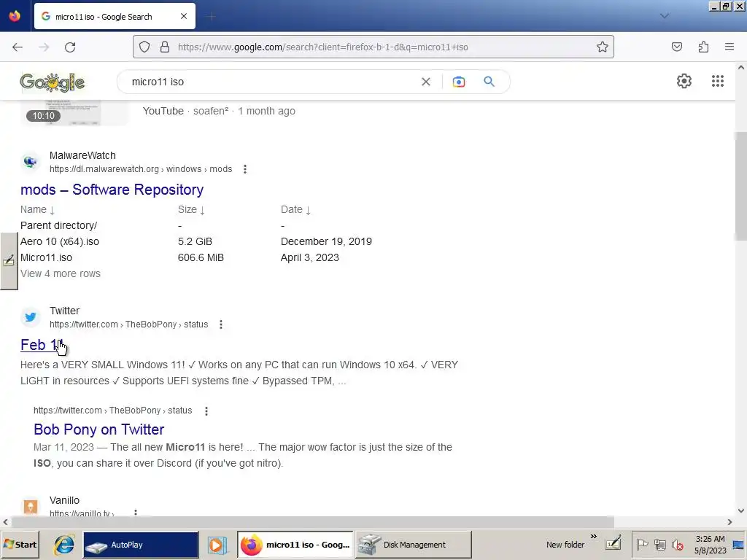Click the scroll right arrow at bottom

(x=729, y=522)
